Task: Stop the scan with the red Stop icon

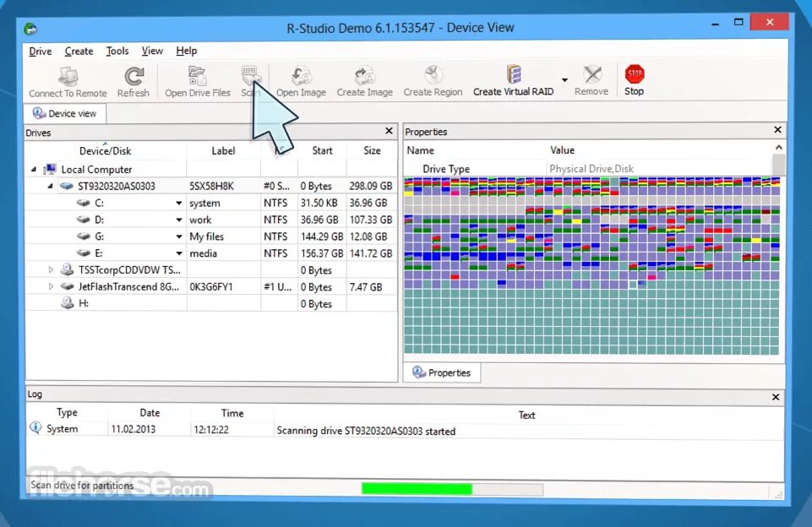Action: click(x=635, y=74)
